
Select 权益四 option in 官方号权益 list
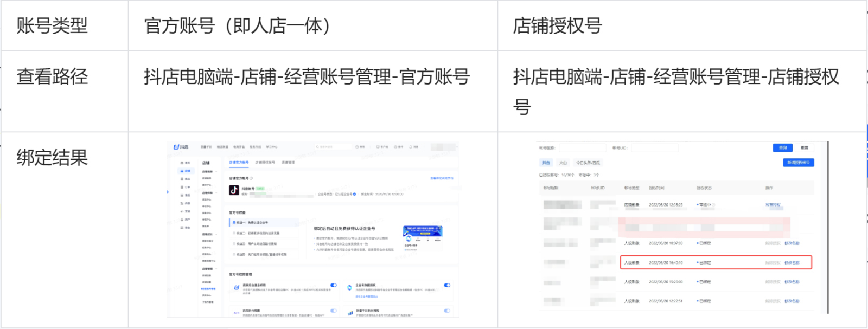pos(264,254)
